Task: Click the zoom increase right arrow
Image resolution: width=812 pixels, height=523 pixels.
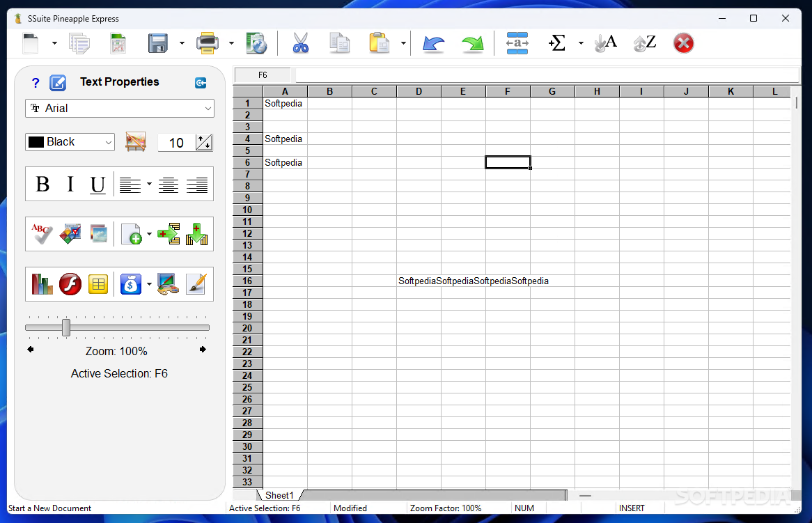Action: pyautogui.click(x=203, y=350)
